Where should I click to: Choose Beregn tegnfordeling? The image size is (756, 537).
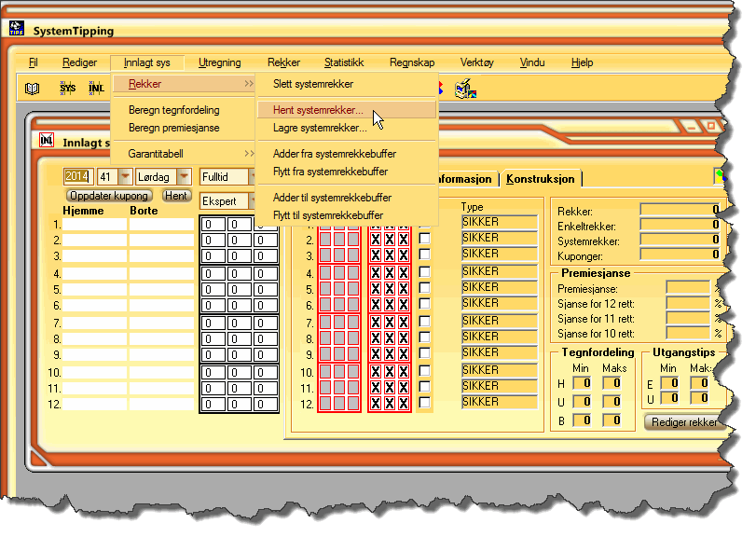click(x=185, y=110)
